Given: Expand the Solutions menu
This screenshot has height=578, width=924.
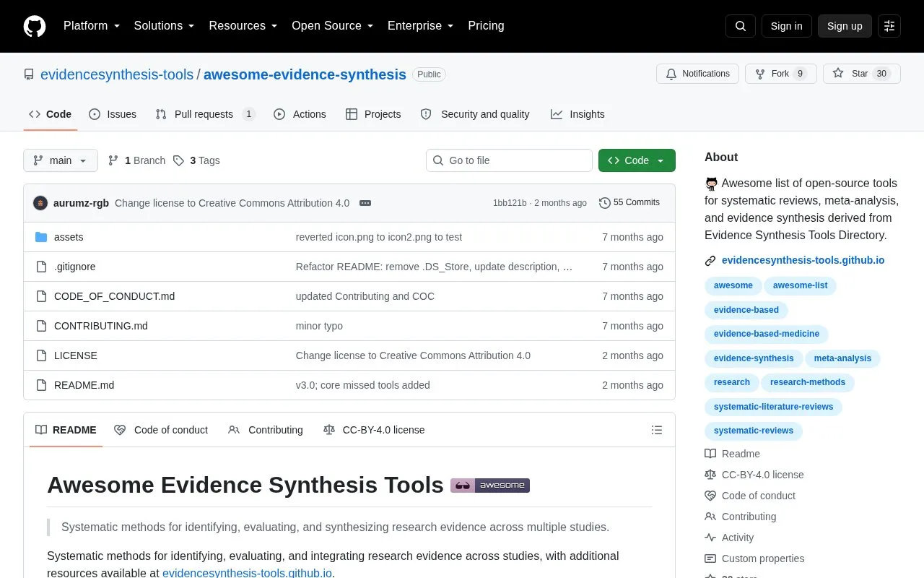Looking at the screenshot, I should coord(164,26).
